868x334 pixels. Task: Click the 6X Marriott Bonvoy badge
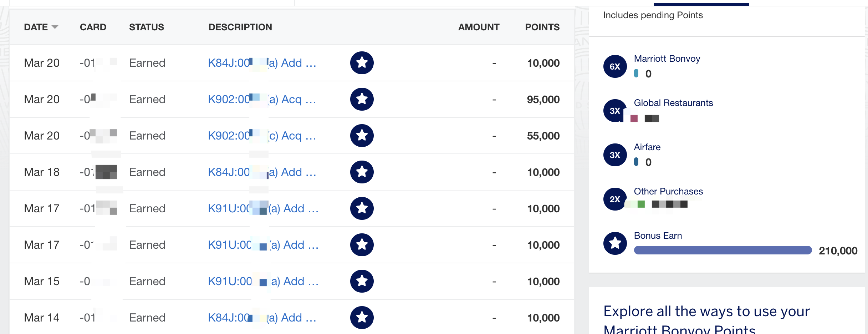tap(615, 66)
